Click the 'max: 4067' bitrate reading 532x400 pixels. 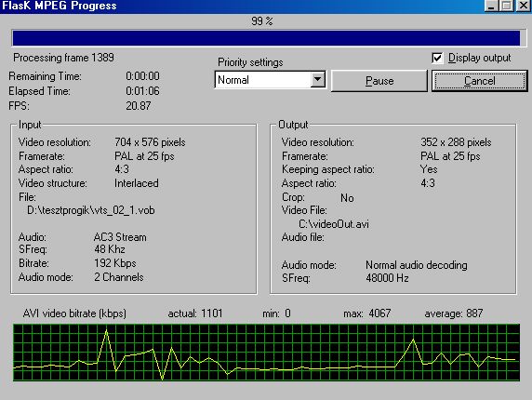tap(367, 313)
